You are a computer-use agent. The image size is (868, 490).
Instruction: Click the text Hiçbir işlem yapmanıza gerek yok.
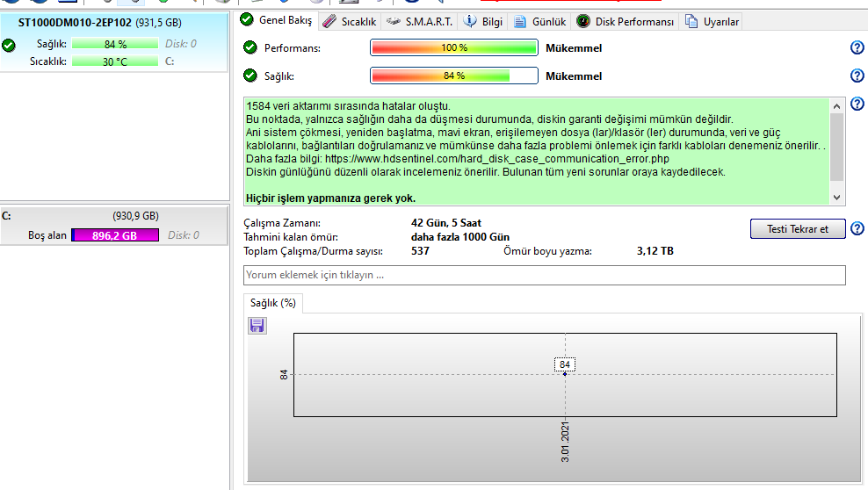(x=330, y=198)
